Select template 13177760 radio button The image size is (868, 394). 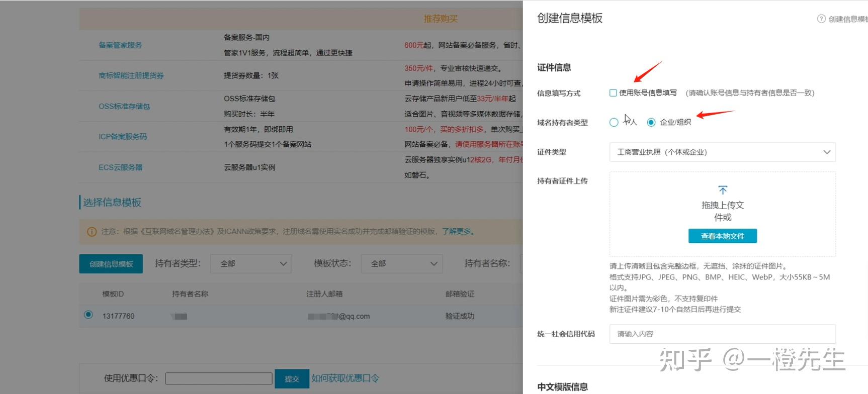click(x=89, y=315)
